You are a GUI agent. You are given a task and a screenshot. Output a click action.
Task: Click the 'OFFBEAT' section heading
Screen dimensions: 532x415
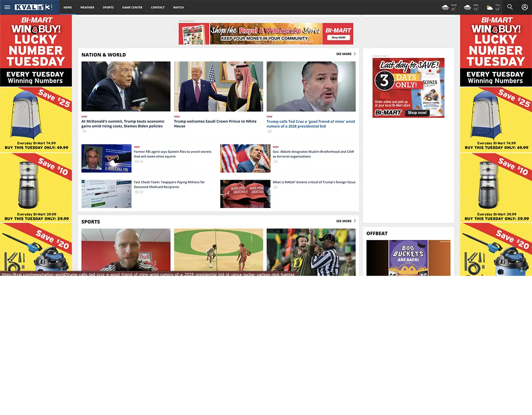[377, 234]
